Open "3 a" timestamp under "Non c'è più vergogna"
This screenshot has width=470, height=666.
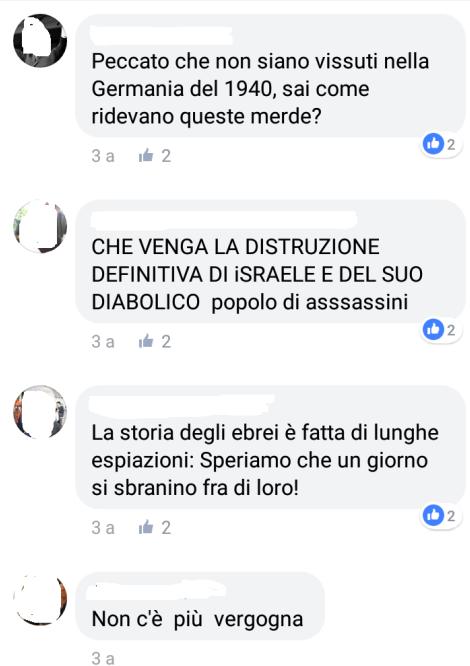pyautogui.click(x=103, y=658)
